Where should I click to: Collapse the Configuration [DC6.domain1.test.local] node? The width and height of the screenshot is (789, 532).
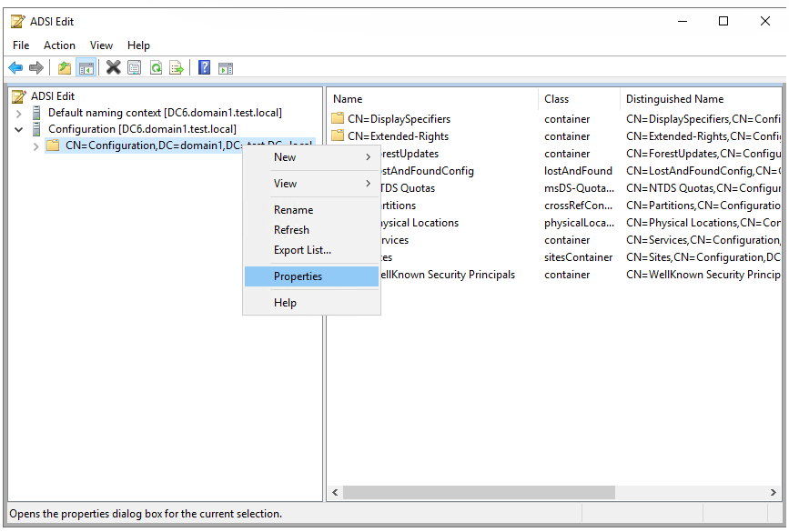(x=18, y=128)
